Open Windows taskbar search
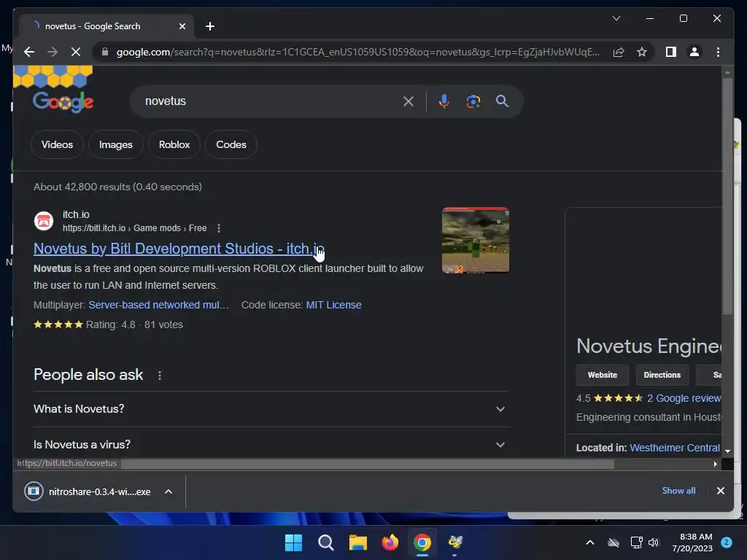 (x=326, y=542)
